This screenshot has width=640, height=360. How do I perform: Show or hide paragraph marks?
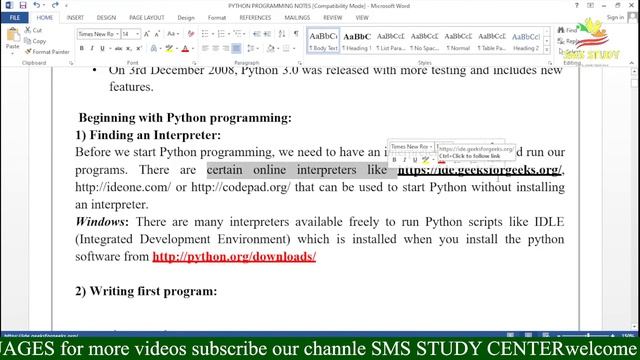pos(296,34)
